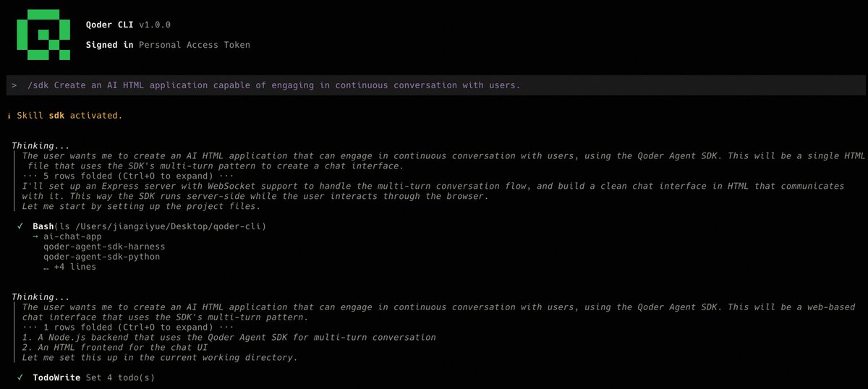Click the prompt arrow before /sdk
Image resolution: width=868 pixels, height=389 pixels.
[x=14, y=85]
